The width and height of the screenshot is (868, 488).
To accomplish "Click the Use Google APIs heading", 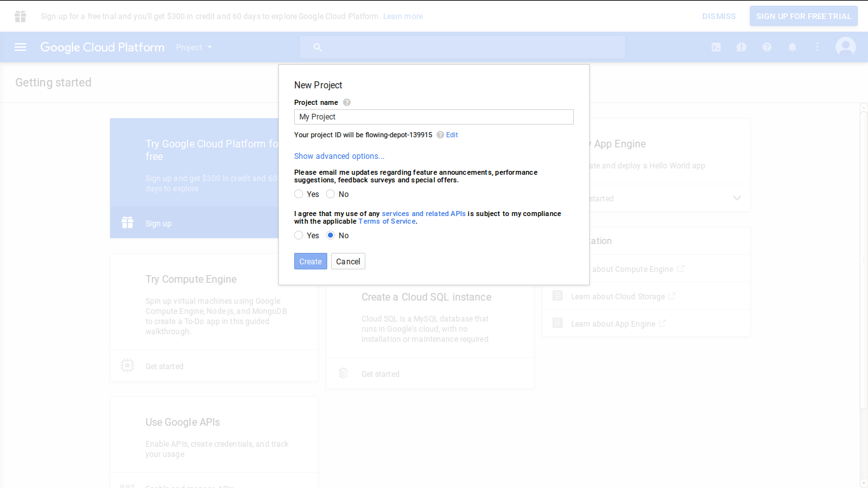I will pos(183,422).
